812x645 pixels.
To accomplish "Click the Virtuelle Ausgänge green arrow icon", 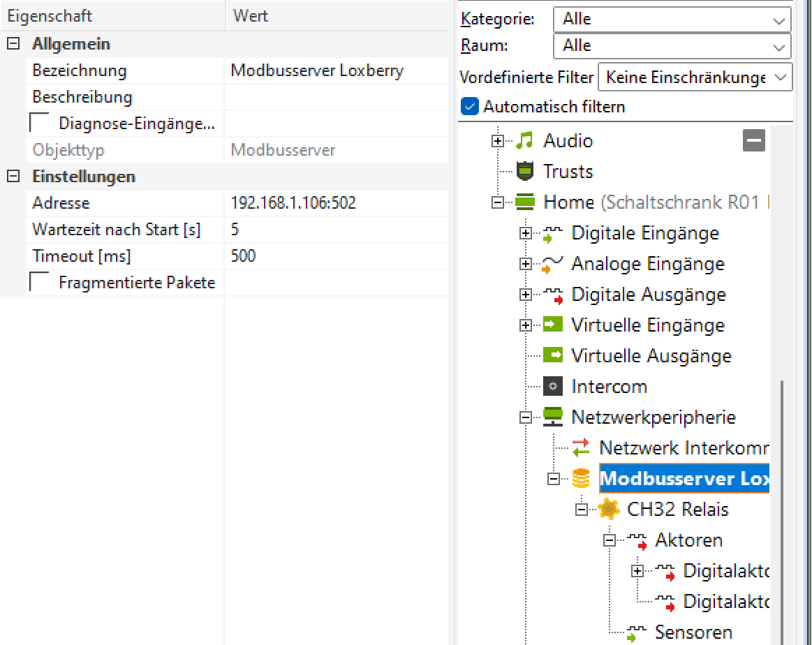I will pyautogui.click(x=552, y=356).
